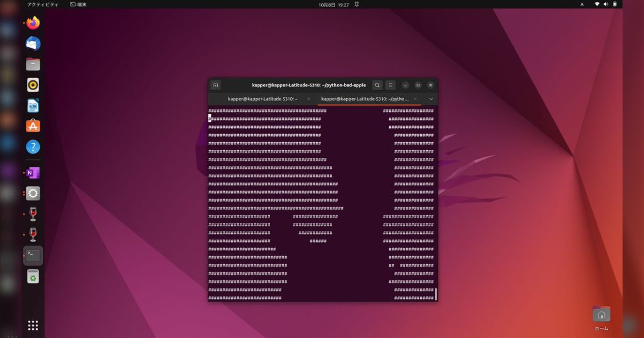Screen dimensions: 644x338
Task: Open Thunderbird mail from the dock
Action: click(x=32, y=43)
